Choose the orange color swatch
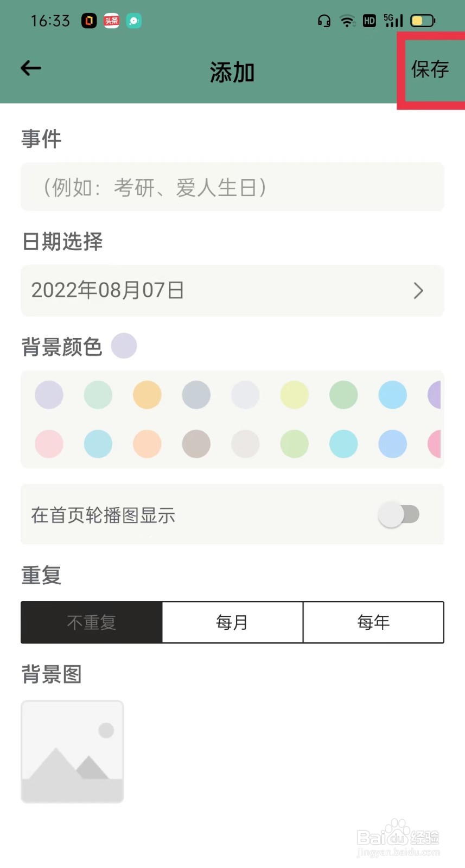Screen dimensions: 465x868 (x=147, y=394)
